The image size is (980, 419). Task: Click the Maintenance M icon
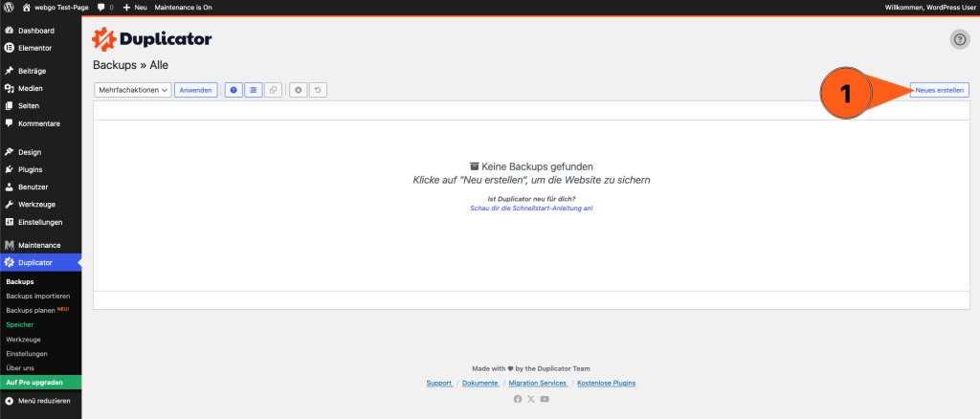click(10, 246)
